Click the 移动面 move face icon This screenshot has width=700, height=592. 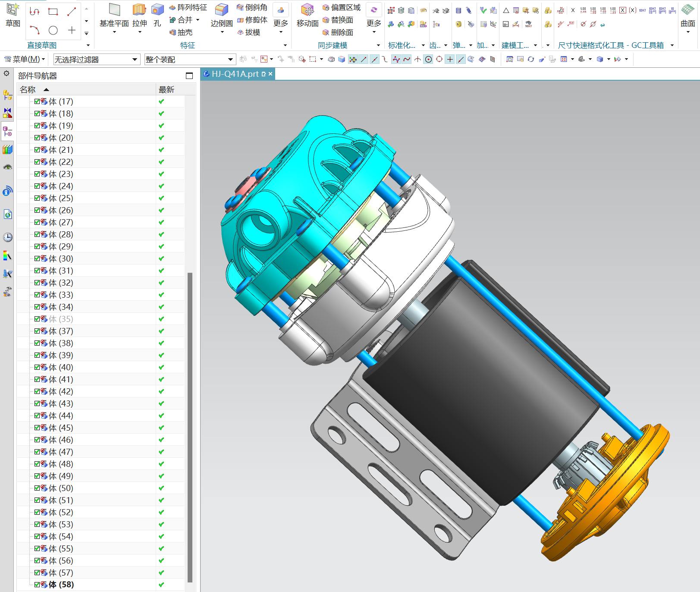(x=308, y=9)
